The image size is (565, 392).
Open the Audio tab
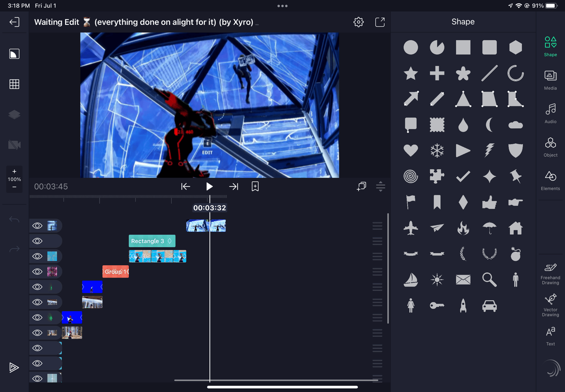coord(550,114)
